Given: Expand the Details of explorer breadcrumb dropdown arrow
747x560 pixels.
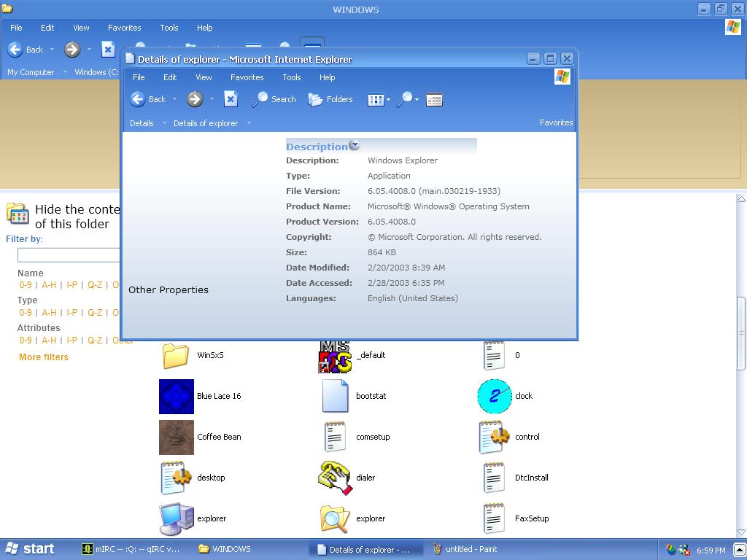Looking at the screenshot, I should 249,123.
